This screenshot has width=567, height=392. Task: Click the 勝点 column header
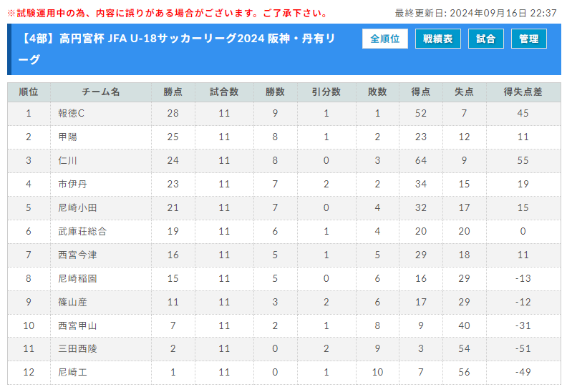(x=173, y=92)
